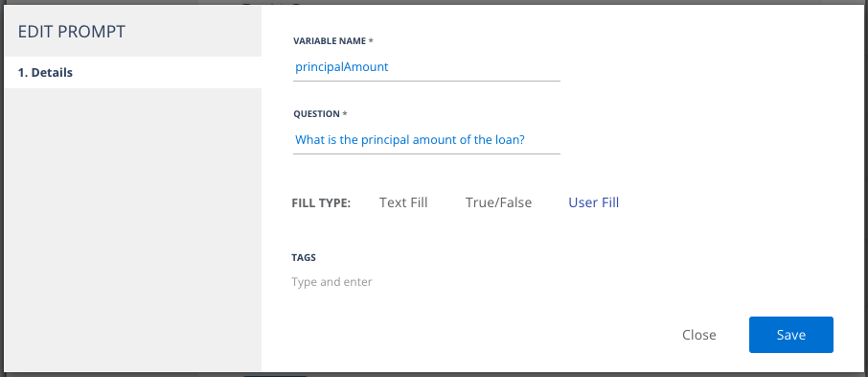The width and height of the screenshot is (868, 377).
Task: Click the QUESTION field label
Action: (x=317, y=113)
